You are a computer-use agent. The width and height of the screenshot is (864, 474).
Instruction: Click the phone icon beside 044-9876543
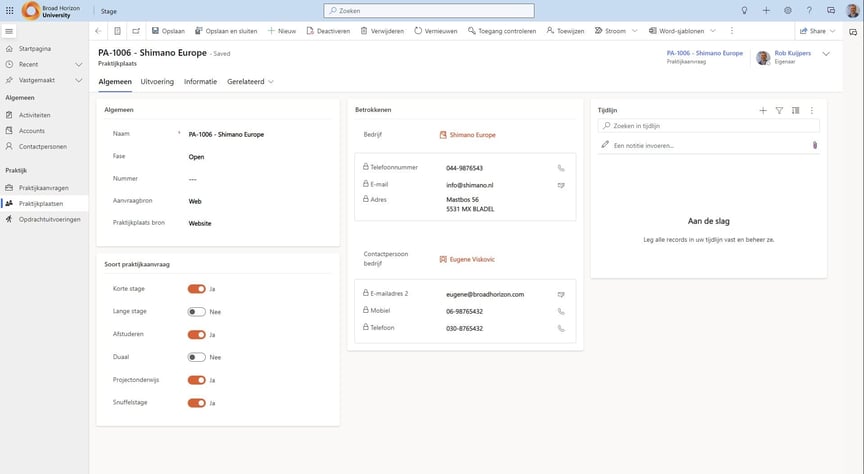pos(561,168)
